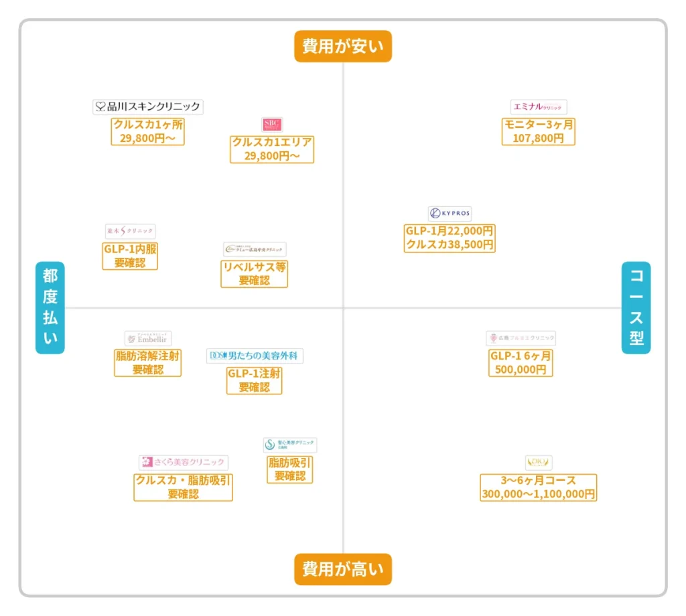
Task: Select the blue コース型 label
Action: pos(636,307)
